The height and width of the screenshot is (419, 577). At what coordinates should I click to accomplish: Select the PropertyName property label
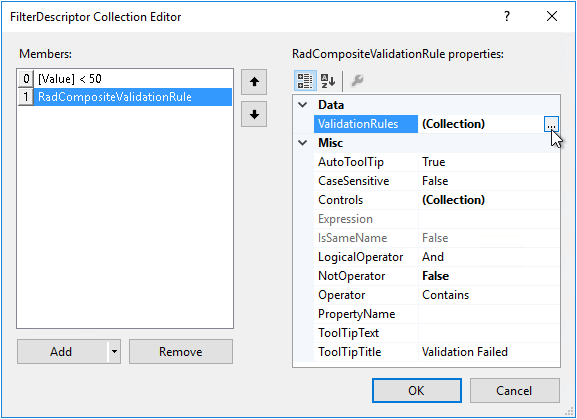point(356,314)
